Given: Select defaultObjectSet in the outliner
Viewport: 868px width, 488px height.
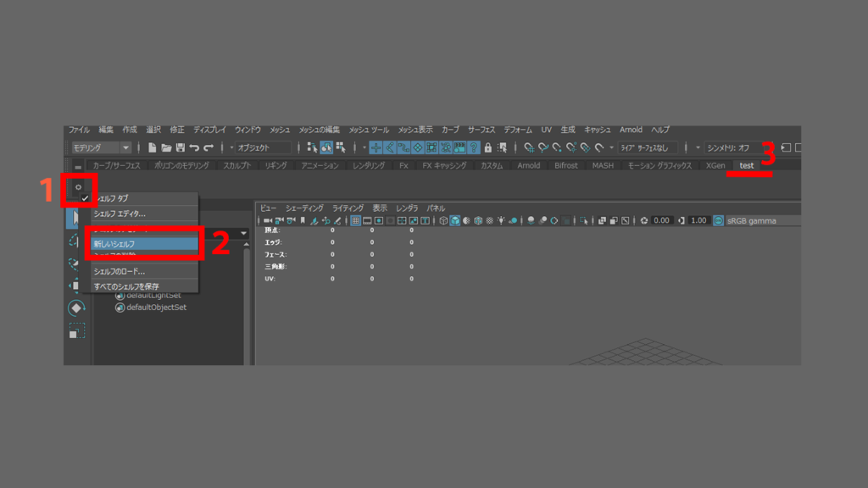Looking at the screenshot, I should 156,308.
